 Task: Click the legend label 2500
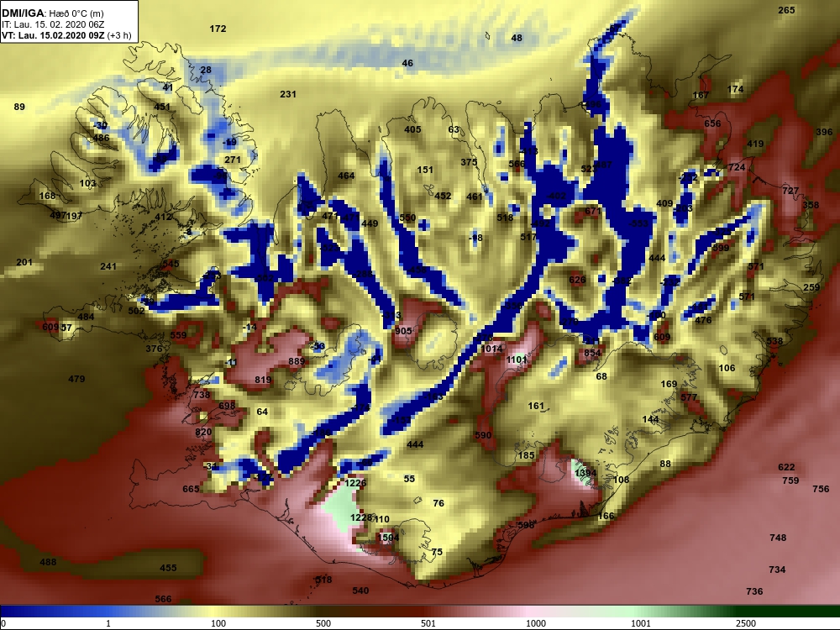pyautogui.click(x=746, y=623)
